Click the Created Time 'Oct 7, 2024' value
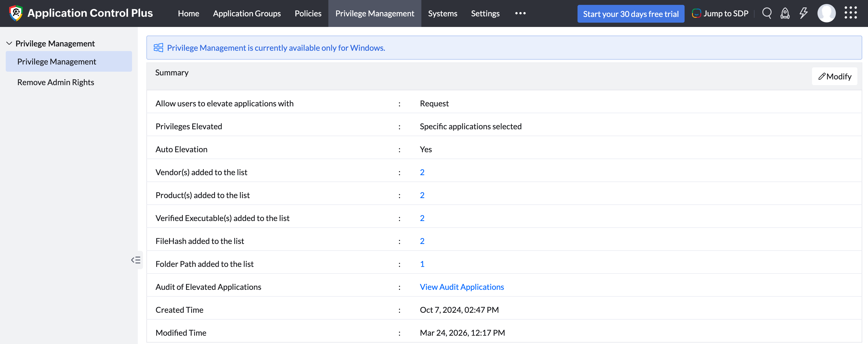The height and width of the screenshot is (344, 868). (x=459, y=310)
